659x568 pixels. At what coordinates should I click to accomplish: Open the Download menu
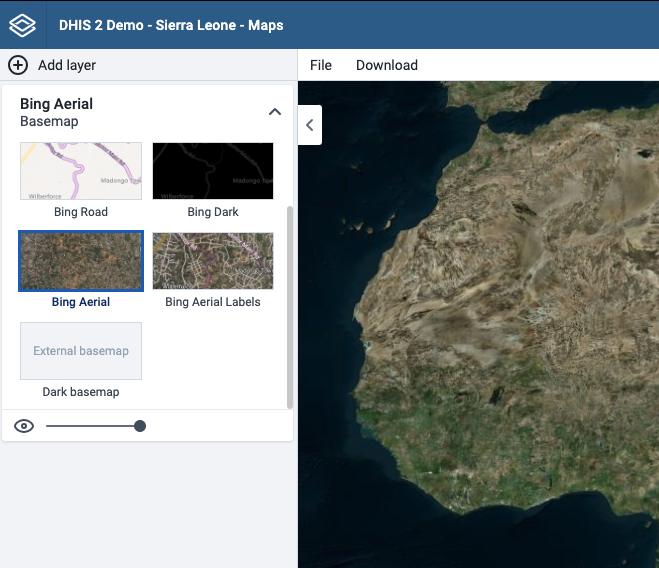(x=387, y=65)
